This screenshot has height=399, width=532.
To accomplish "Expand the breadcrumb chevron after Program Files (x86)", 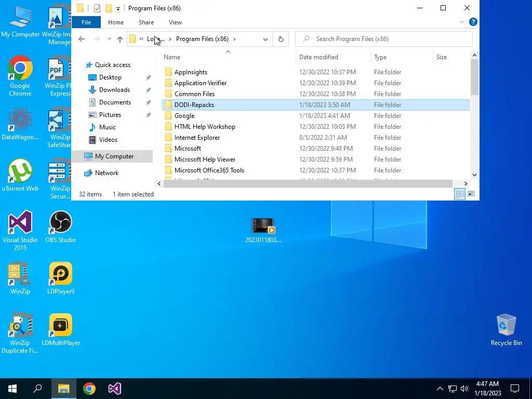I will tap(234, 39).
